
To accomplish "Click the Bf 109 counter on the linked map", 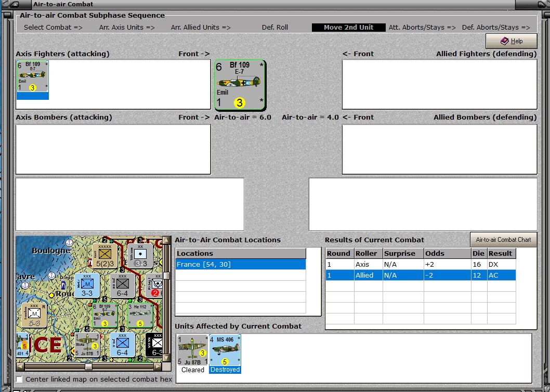I will (104, 316).
